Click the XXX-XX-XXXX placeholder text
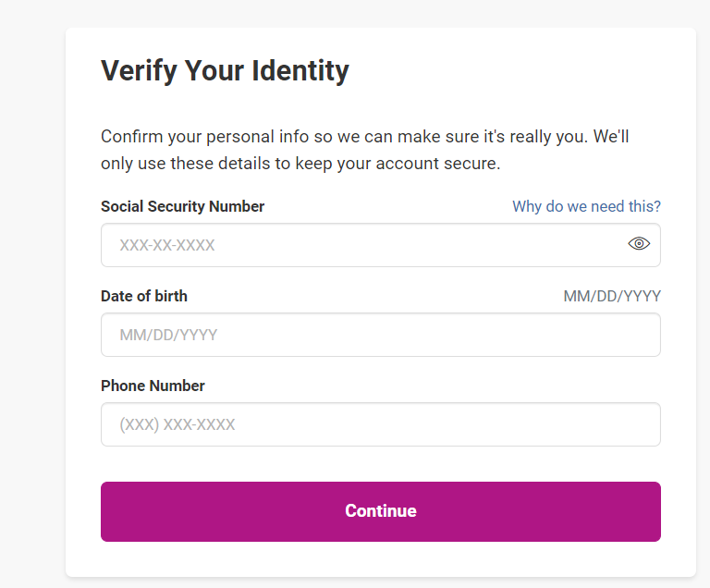The width and height of the screenshot is (710, 588). click(167, 245)
